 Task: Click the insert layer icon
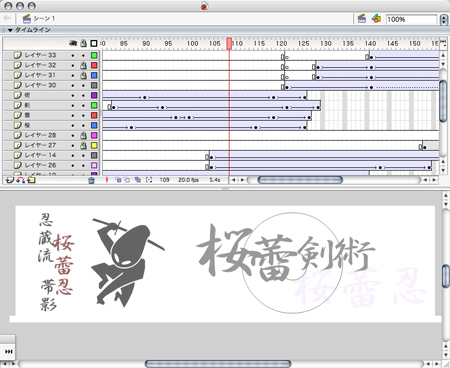pyautogui.click(x=9, y=180)
